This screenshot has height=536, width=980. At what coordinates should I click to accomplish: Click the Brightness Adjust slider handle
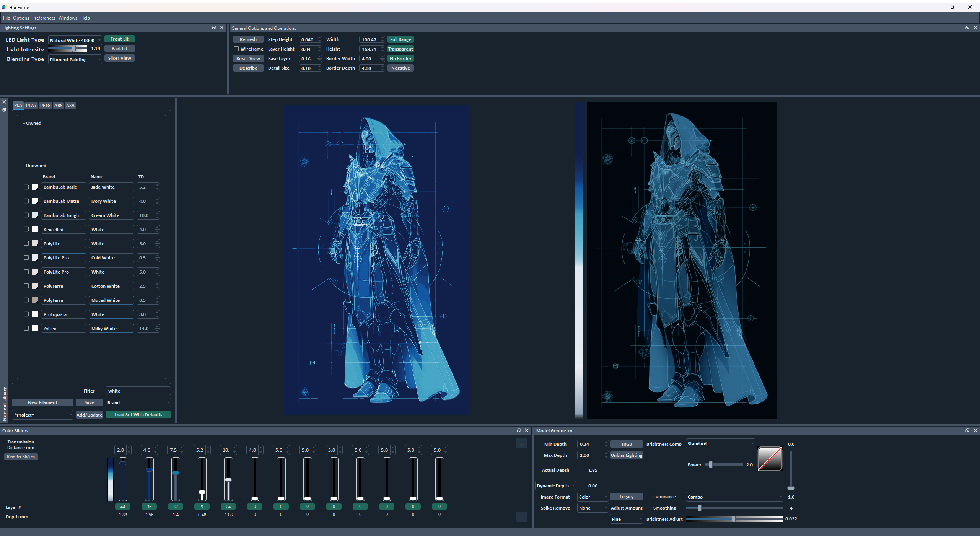point(733,519)
